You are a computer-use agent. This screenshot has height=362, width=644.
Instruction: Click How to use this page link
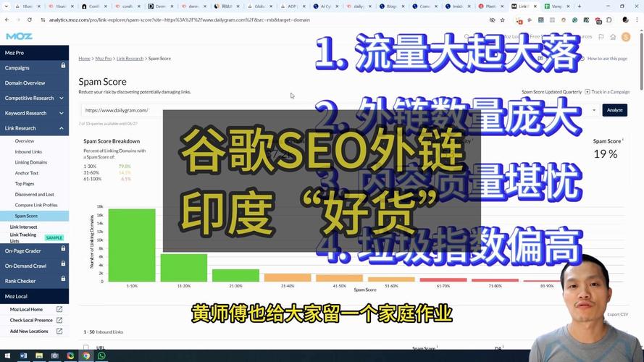607,59
